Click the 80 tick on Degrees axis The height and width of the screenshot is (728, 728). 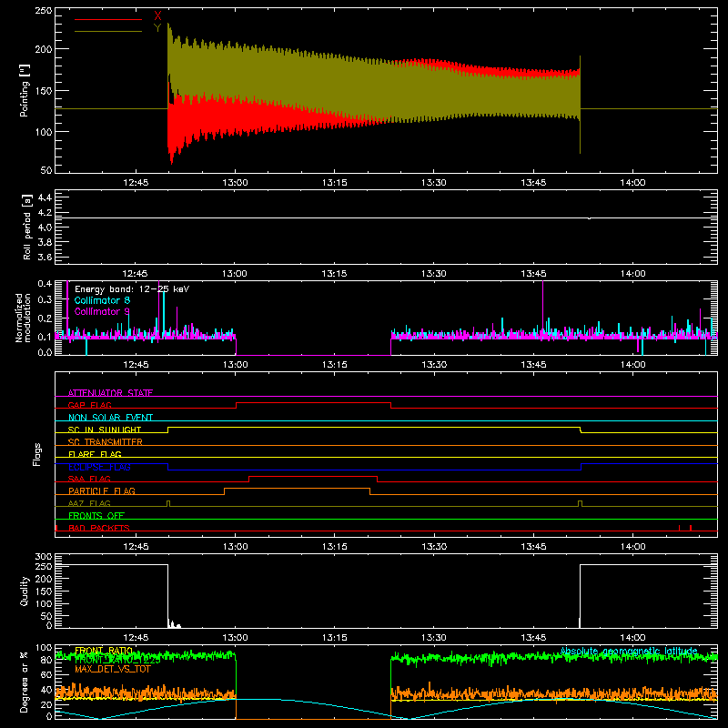[46, 661]
